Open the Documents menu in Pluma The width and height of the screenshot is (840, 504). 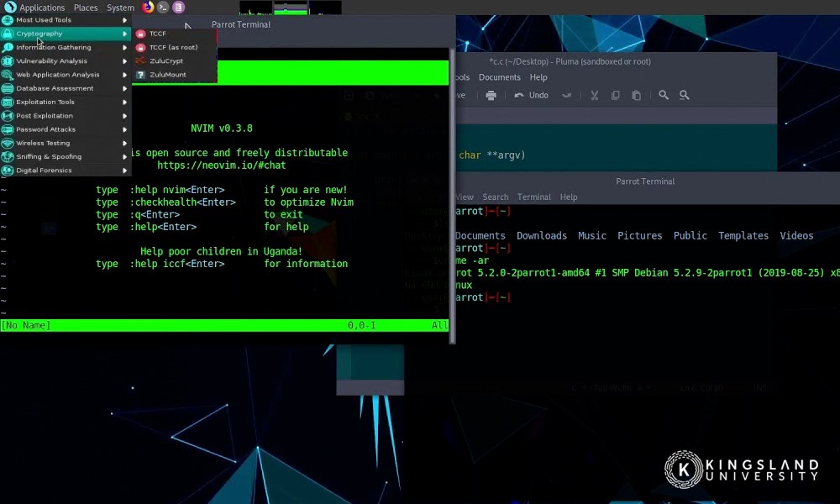click(500, 77)
